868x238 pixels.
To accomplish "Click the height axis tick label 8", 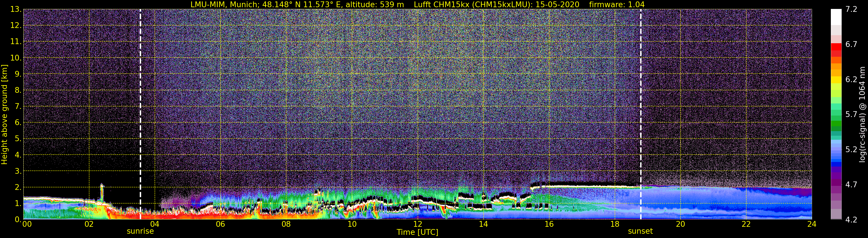I will click(18, 90).
